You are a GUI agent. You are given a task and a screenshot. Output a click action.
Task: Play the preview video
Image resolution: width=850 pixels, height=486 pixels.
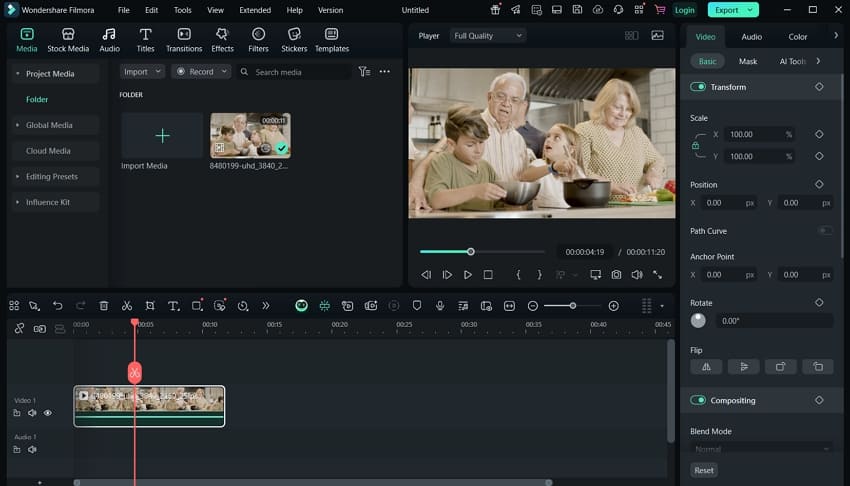click(467, 275)
